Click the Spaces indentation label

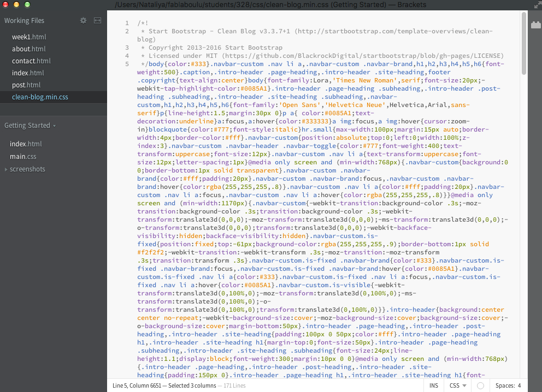tap(504, 386)
